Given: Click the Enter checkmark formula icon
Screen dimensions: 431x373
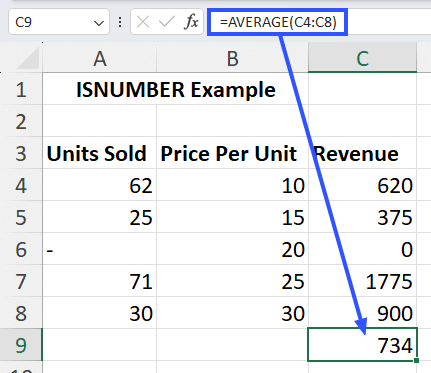Looking at the screenshot, I should [x=167, y=22].
